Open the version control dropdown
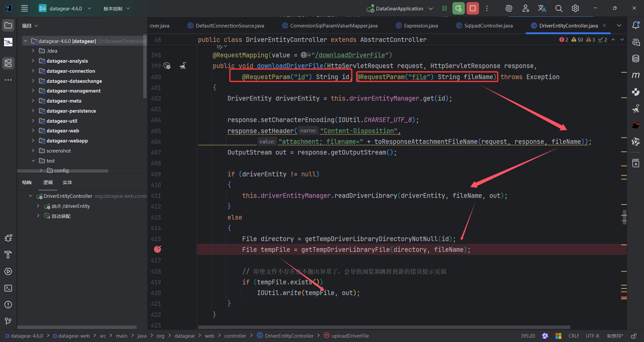 coord(116,8)
